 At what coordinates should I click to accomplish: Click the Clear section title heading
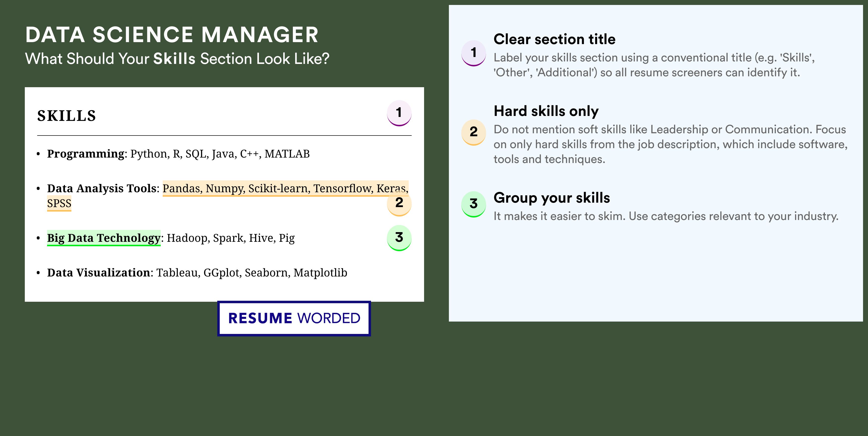[x=554, y=39]
